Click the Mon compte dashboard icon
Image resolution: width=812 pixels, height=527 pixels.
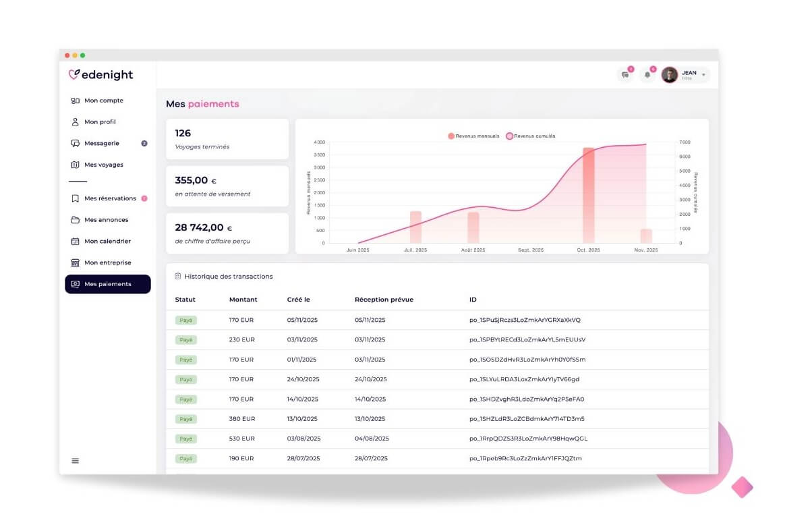(x=76, y=101)
